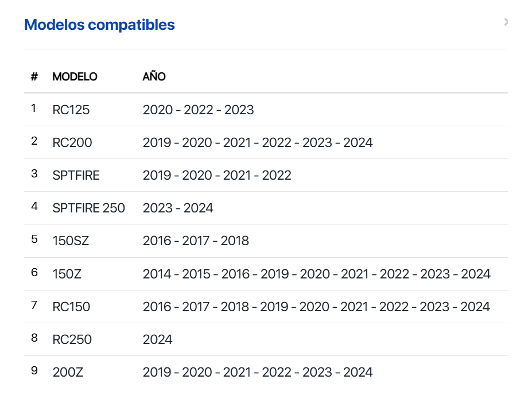Click the SPTFIRE model name
The width and height of the screenshot is (532, 395).
pos(76,176)
